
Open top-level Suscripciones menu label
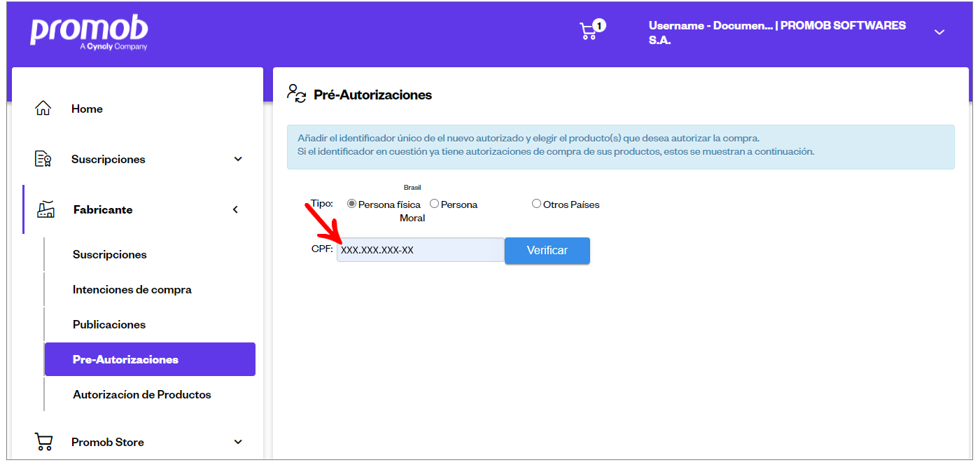click(108, 159)
